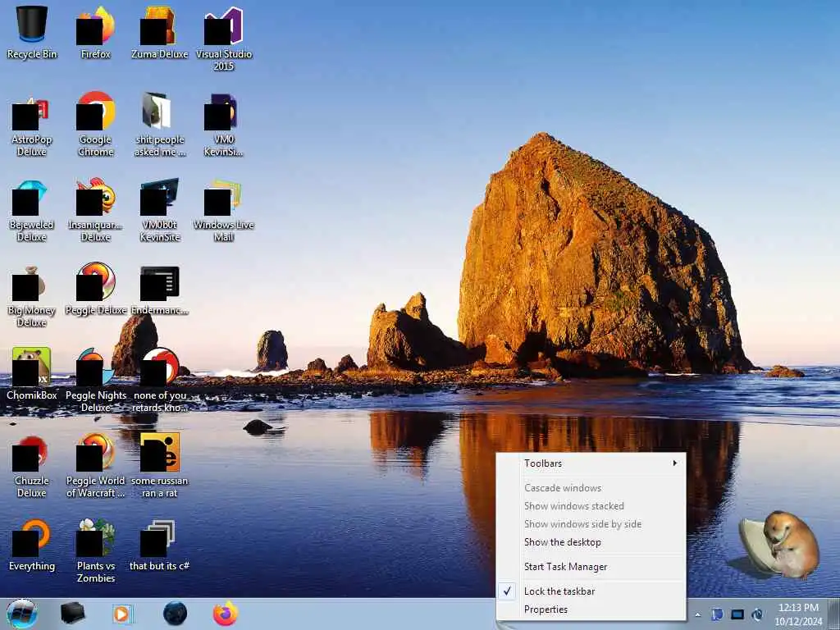Select the Peggle World of Warcraft icon
840x630 pixels.
(96, 466)
